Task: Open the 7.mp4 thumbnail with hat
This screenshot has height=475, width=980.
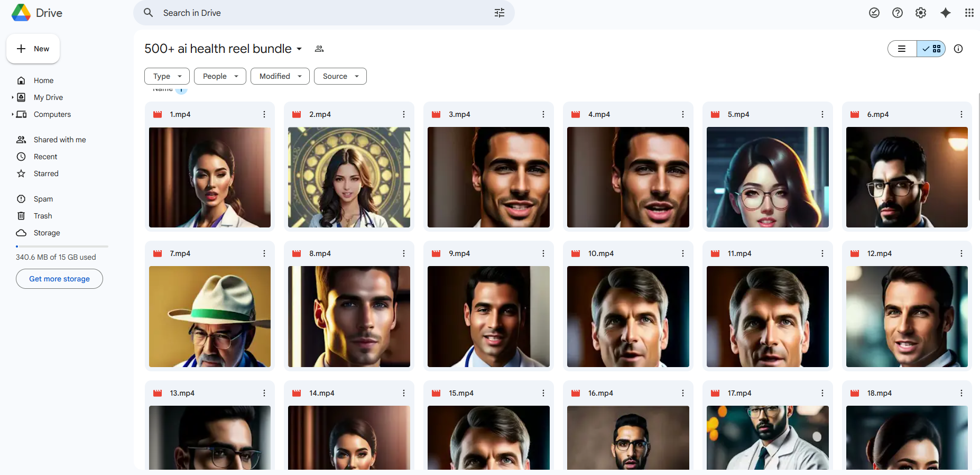Action: pos(210,316)
